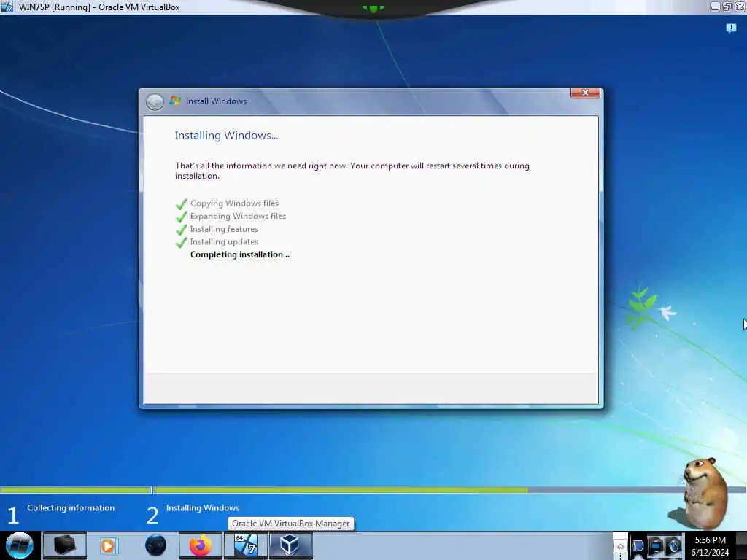747x560 pixels.
Task: Minimize the VirtualBox VM window
Action: point(715,7)
